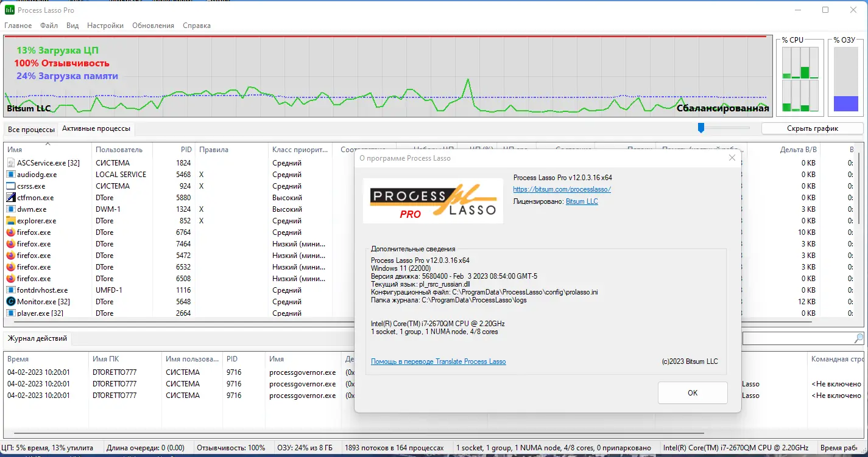Viewport: 868px width, 457px height.
Task: Select the player.exe process icon
Action: pyautogui.click(x=10, y=313)
